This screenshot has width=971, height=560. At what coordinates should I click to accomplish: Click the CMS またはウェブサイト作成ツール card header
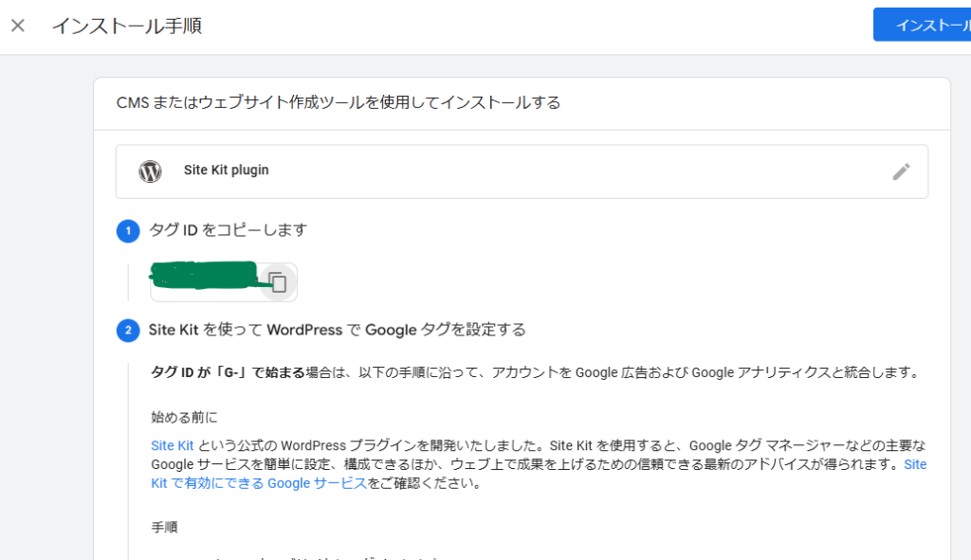tap(339, 102)
